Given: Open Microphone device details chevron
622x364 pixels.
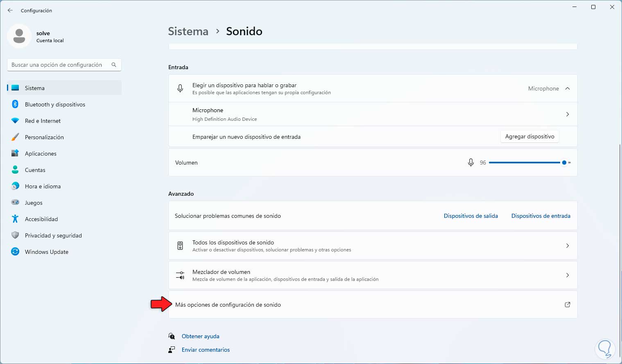Looking at the screenshot, I should tap(568, 114).
